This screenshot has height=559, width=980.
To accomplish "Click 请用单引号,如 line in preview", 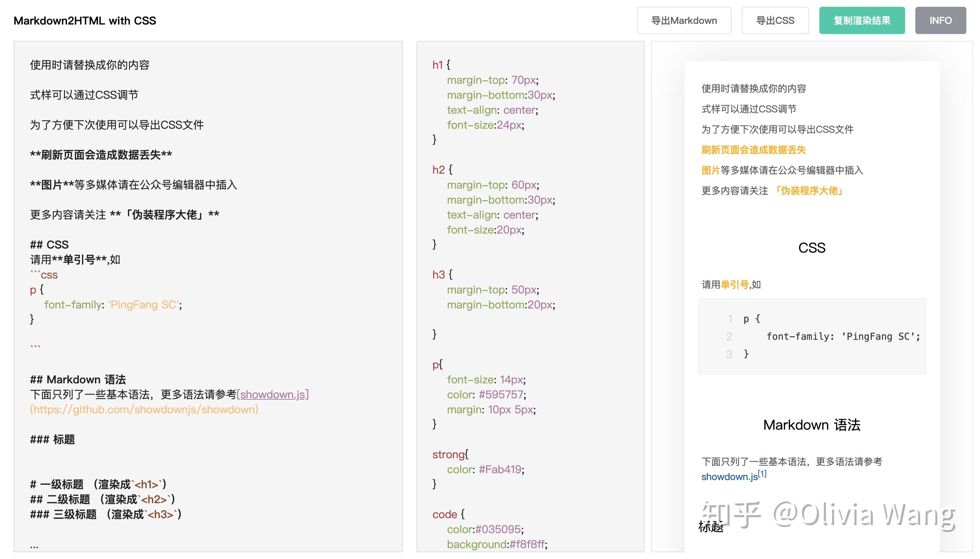I will (731, 285).
